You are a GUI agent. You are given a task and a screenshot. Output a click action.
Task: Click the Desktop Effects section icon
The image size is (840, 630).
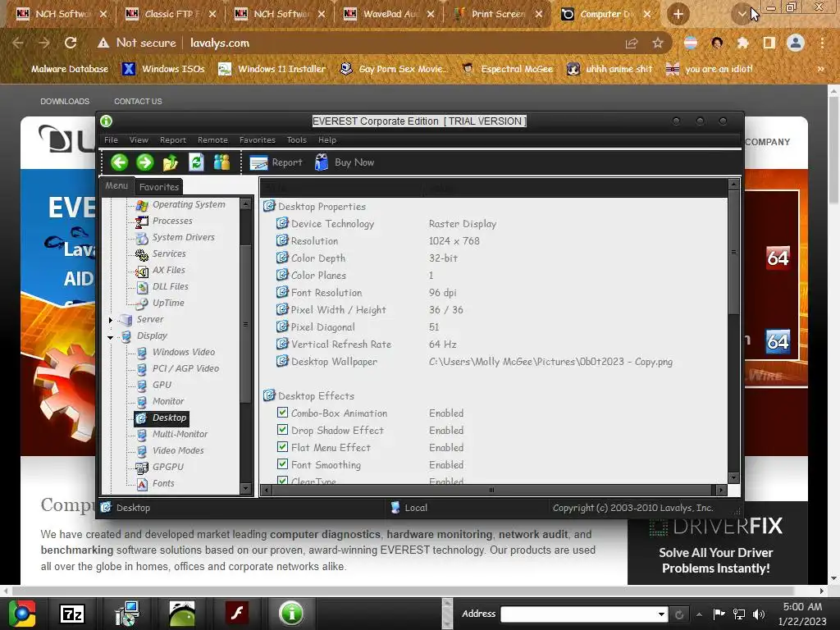click(269, 395)
